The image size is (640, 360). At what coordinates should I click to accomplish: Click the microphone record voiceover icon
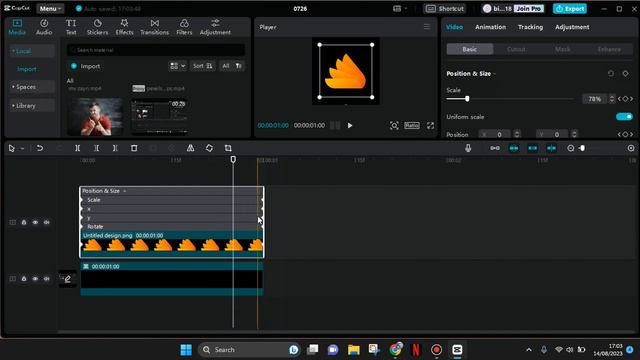(x=468, y=148)
